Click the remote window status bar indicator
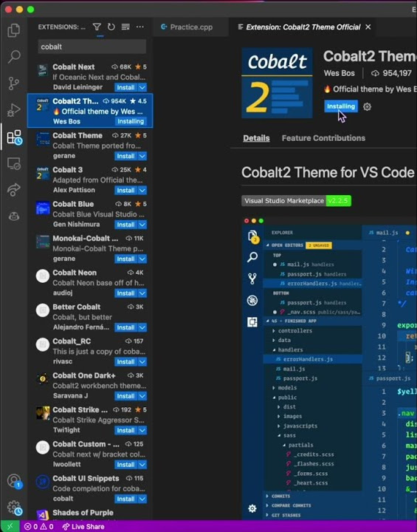 [x=10, y=526]
